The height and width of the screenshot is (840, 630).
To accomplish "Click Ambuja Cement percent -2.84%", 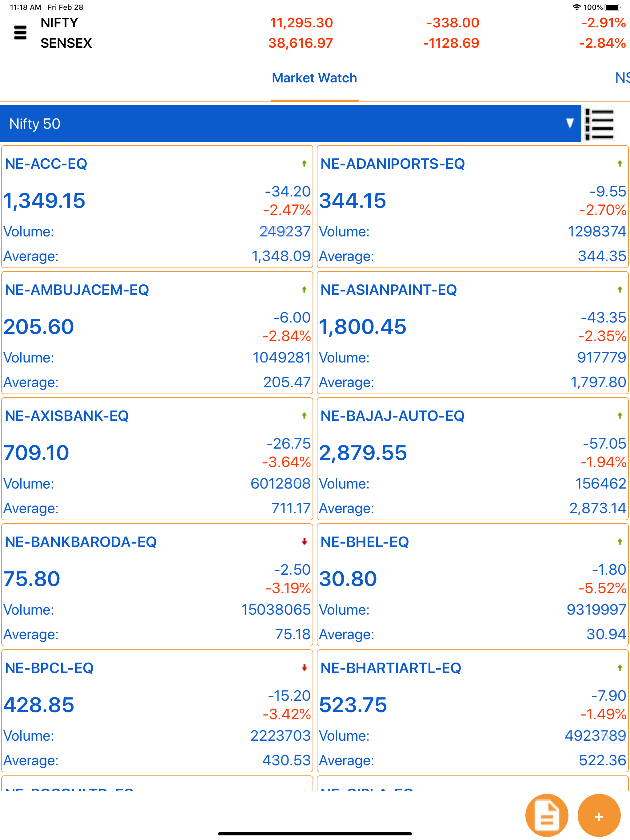I will (286, 336).
